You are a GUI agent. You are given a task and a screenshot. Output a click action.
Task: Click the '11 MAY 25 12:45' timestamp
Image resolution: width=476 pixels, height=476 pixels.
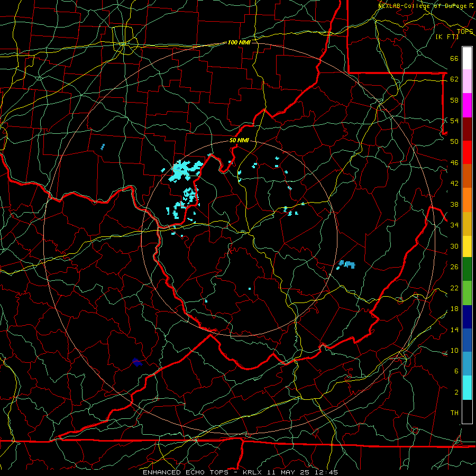pyautogui.click(x=303, y=472)
